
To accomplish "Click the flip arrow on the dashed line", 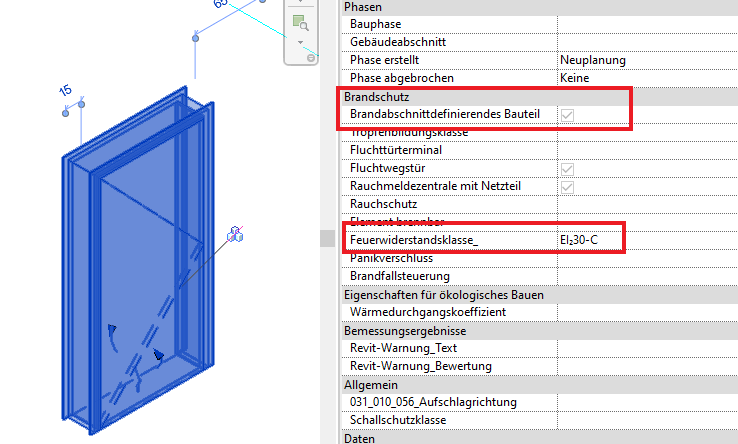I will pos(157,353).
